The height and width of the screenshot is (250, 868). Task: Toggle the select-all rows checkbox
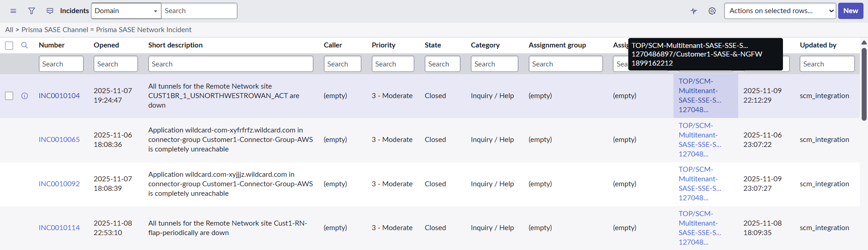pos(9,45)
